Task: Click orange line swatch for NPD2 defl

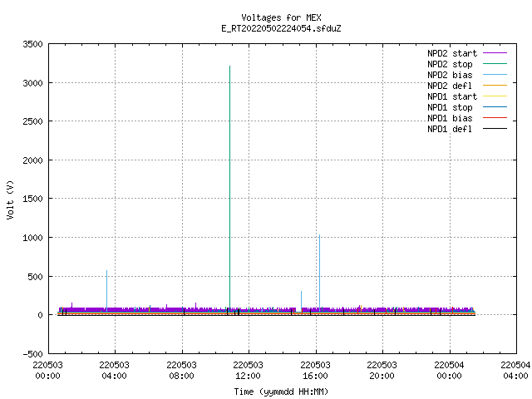Action: click(495, 86)
